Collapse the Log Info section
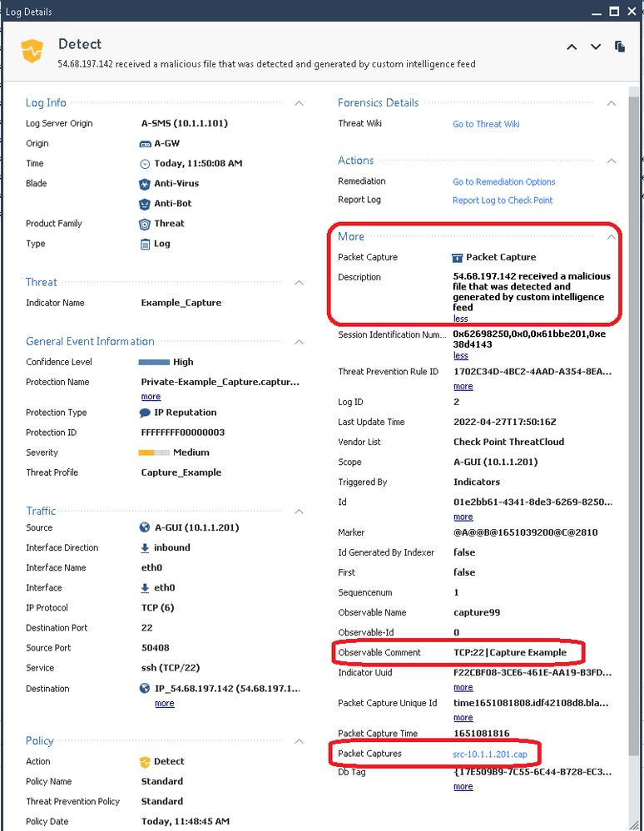 coord(299,103)
